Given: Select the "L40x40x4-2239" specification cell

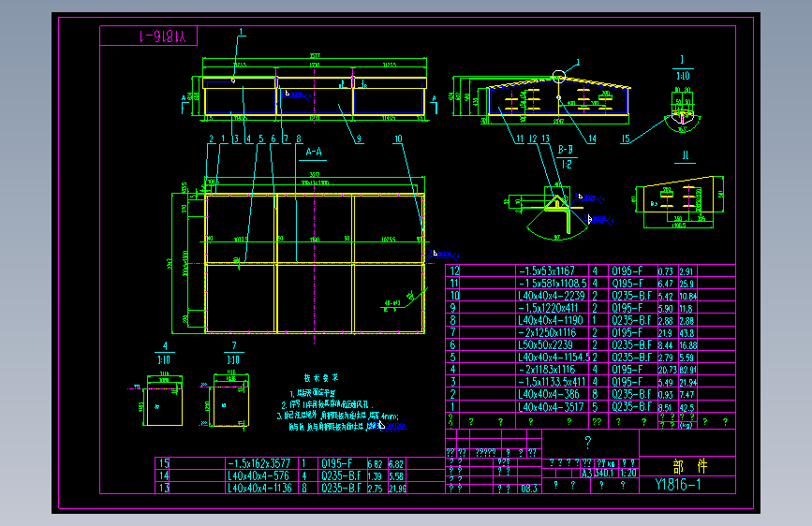Looking at the screenshot, I should point(552,296).
